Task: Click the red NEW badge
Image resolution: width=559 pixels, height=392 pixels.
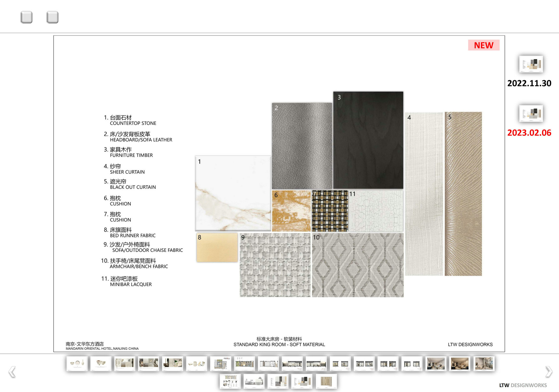Action: tap(484, 45)
